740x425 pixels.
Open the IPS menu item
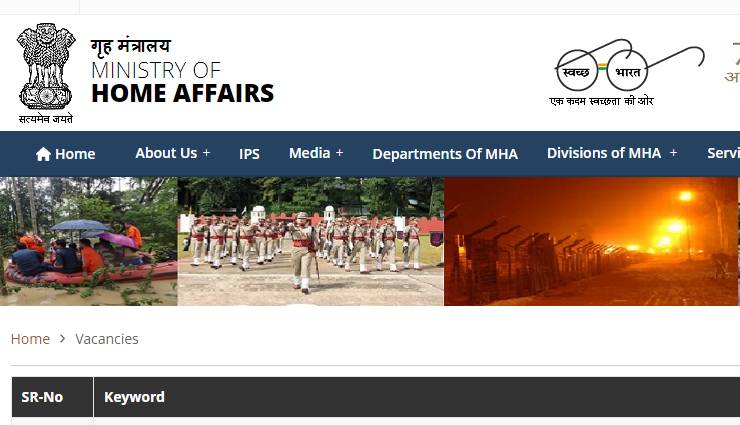[x=249, y=154]
